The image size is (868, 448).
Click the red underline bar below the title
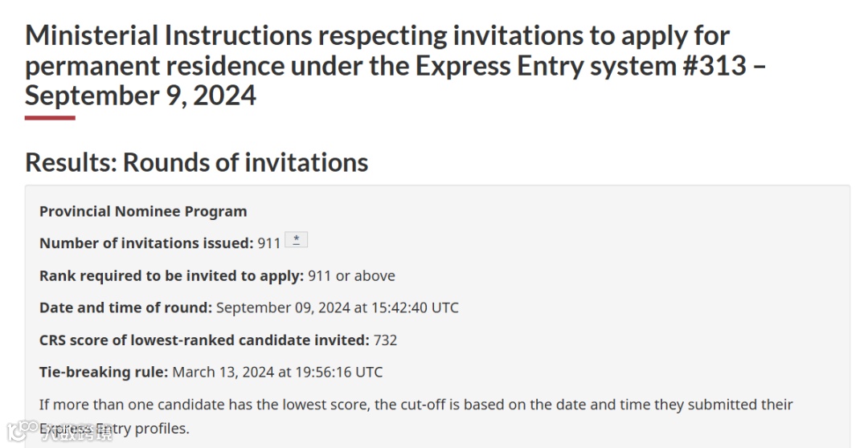tap(50, 118)
